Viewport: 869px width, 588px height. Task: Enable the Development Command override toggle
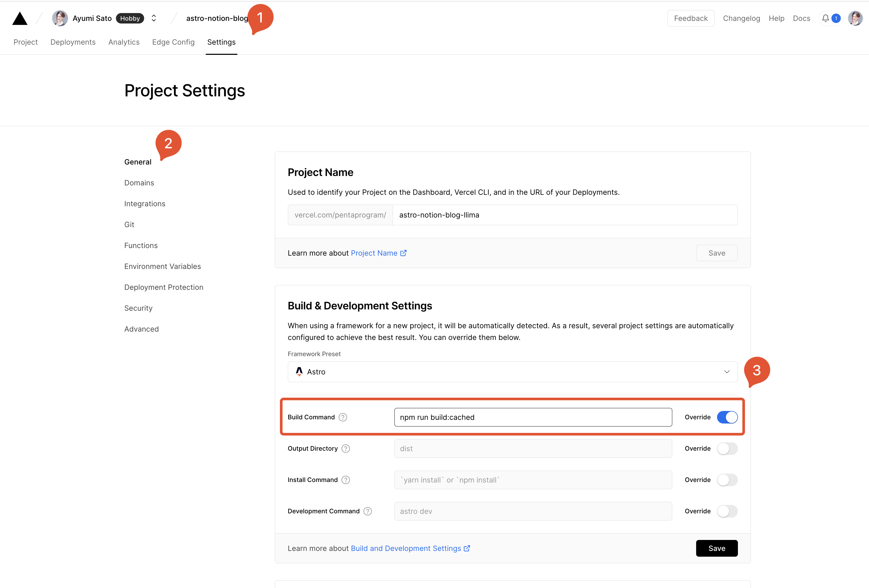pos(727,511)
